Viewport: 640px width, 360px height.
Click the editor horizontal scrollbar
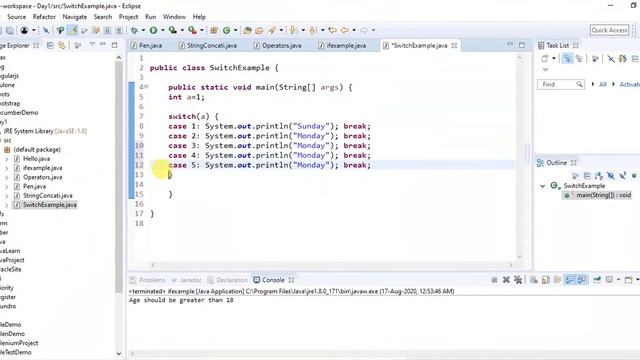331,264
